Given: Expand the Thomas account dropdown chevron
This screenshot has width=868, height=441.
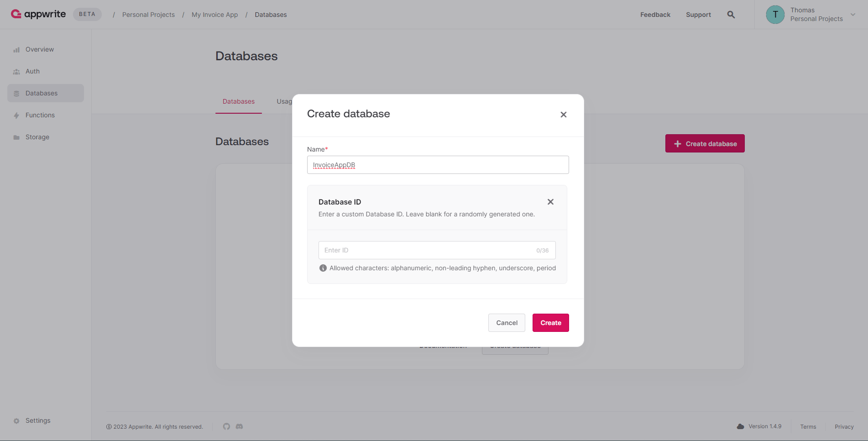Looking at the screenshot, I should point(853,15).
